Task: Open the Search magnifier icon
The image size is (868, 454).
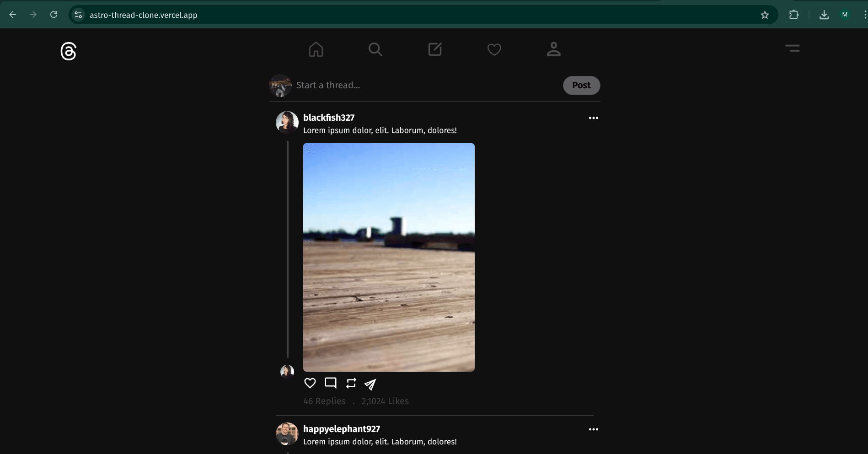Action: click(375, 49)
